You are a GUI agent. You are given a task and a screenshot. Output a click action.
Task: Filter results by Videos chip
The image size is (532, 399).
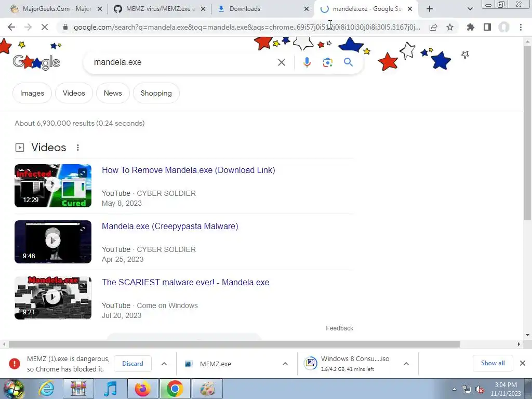pos(74,94)
